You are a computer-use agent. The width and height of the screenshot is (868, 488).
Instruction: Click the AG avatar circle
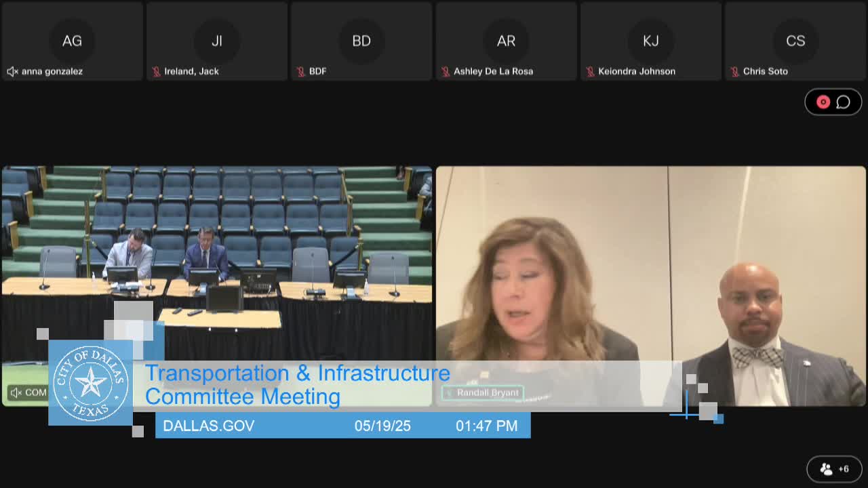72,41
